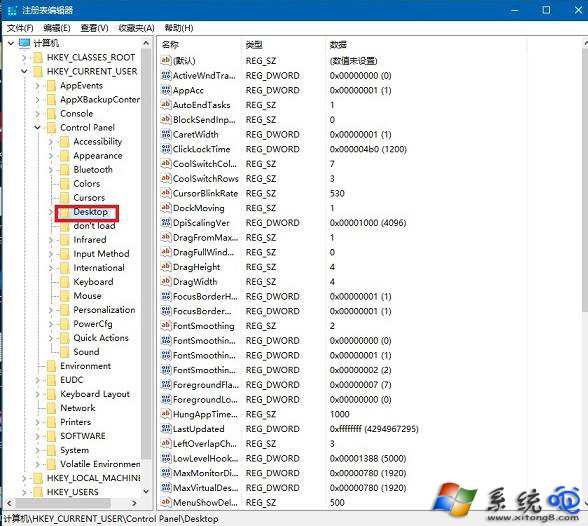
Task: Click tree pane scroll-left arrow
Action: pos(9,503)
